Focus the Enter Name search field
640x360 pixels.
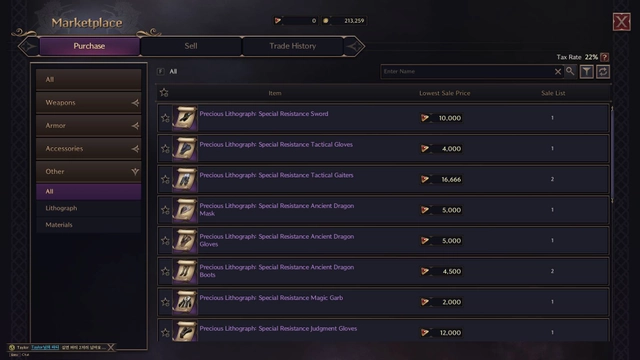467,71
